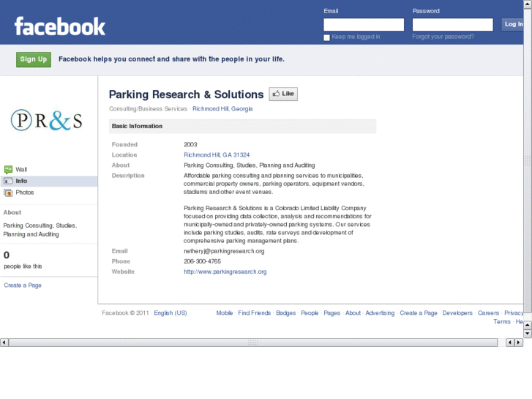Open the Advertising footer link
The image size is (532, 399).
click(380, 313)
